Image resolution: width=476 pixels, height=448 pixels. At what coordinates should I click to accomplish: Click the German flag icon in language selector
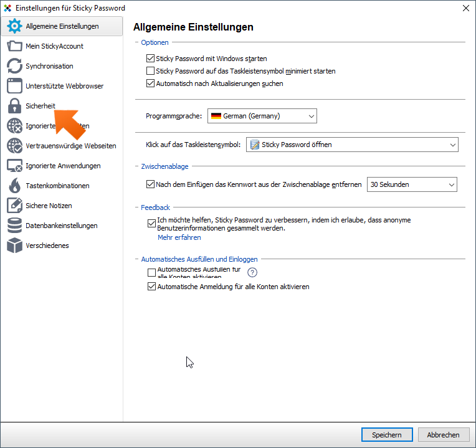pos(216,116)
